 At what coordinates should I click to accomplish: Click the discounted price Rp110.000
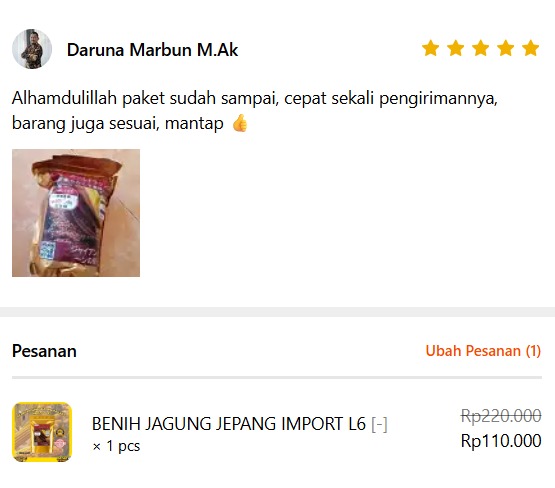point(501,441)
